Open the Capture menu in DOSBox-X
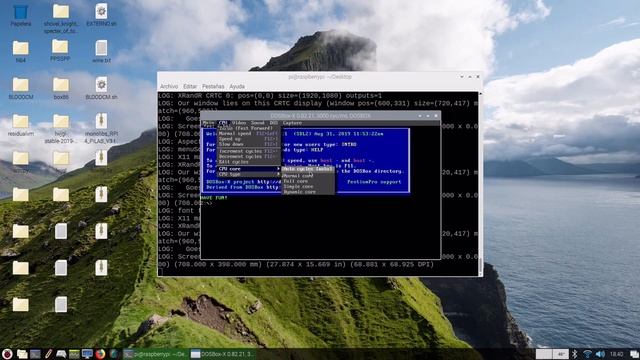Image resolution: width=640 pixels, height=360 pixels. (292, 123)
